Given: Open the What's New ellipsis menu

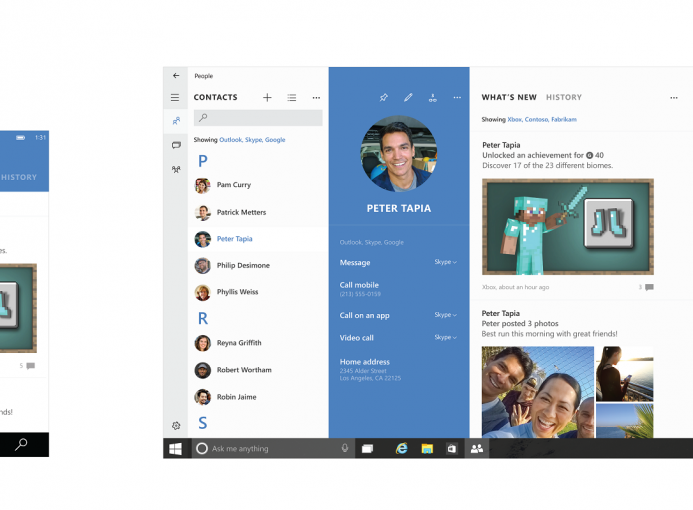Looking at the screenshot, I should [x=674, y=98].
